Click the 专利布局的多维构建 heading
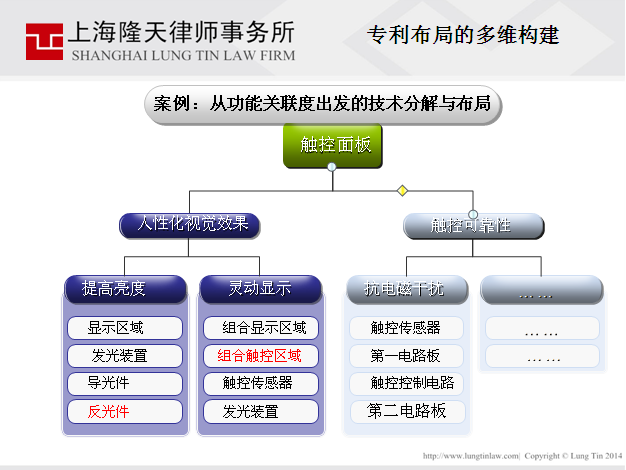 (x=463, y=35)
